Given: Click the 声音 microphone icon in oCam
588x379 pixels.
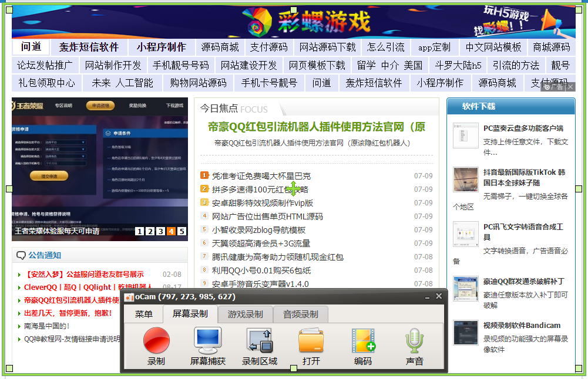Looking at the screenshot, I should click(x=414, y=340).
